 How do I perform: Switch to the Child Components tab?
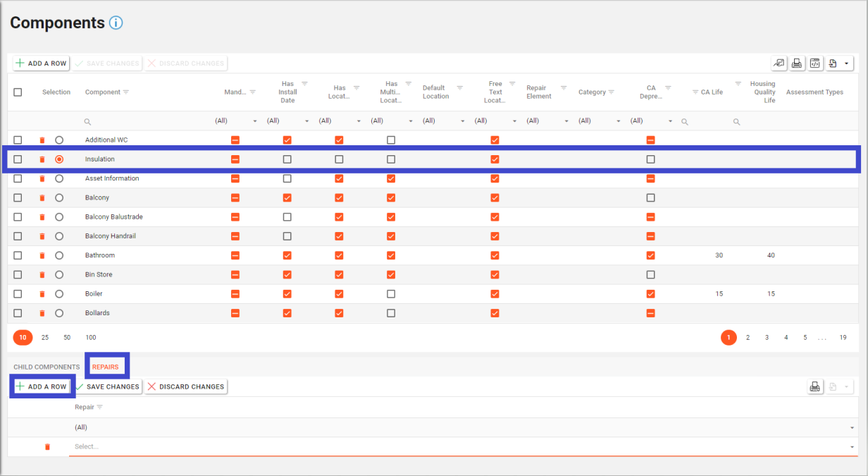(46, 367)
